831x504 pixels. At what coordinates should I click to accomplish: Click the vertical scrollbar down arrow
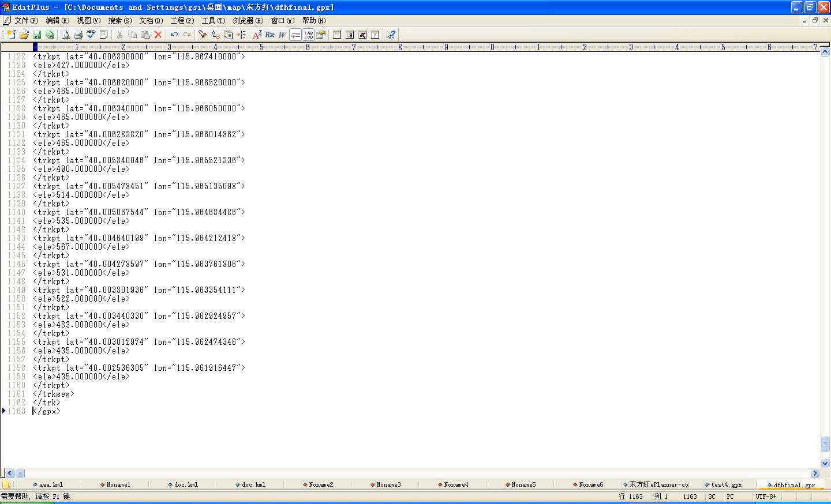pyautogui.click(x=825, y=462)
